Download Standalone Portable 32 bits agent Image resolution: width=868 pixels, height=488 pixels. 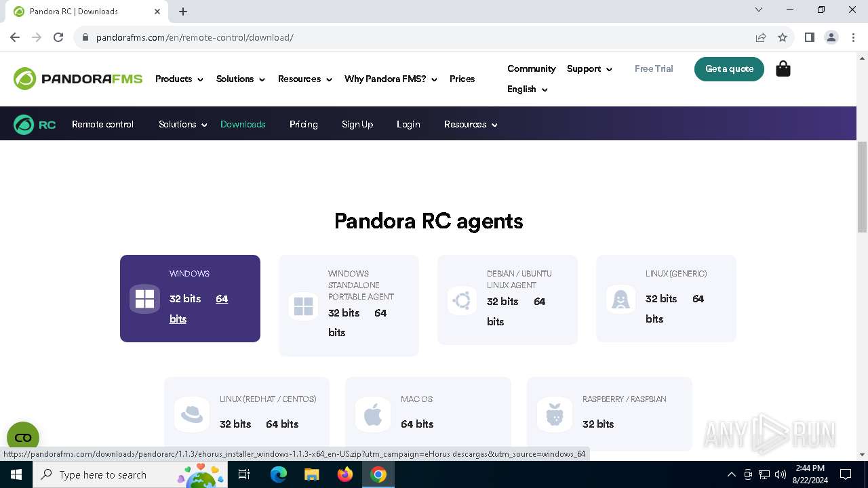pos(344,313)
